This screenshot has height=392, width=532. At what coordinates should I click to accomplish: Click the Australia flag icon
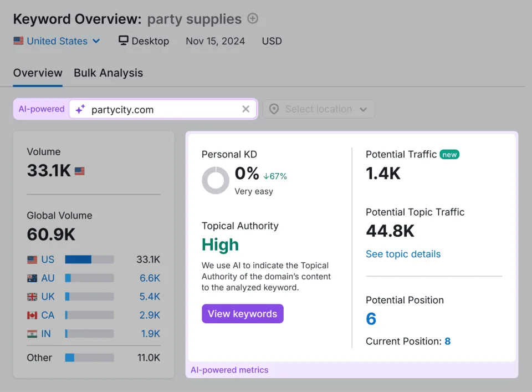(x=32, y=278)
